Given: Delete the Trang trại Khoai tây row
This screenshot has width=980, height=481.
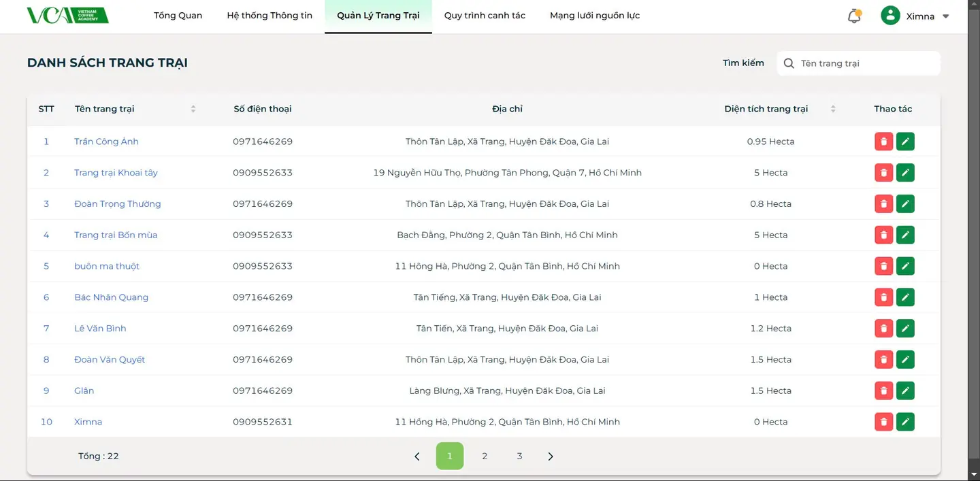Looking at the screenshot, I should (x=883, y=173).
